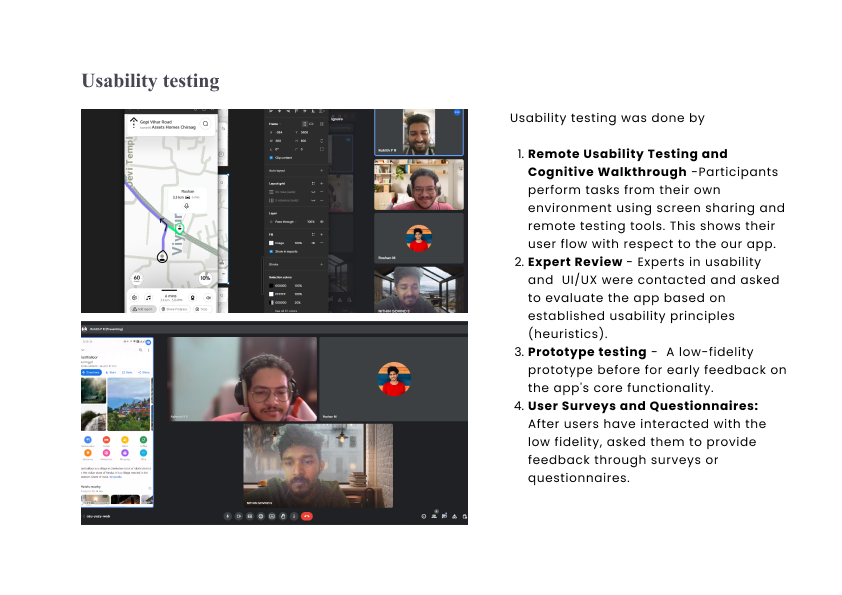Open the activities shapes icon
Screen dimensions: 842x595
click(454, 516)
